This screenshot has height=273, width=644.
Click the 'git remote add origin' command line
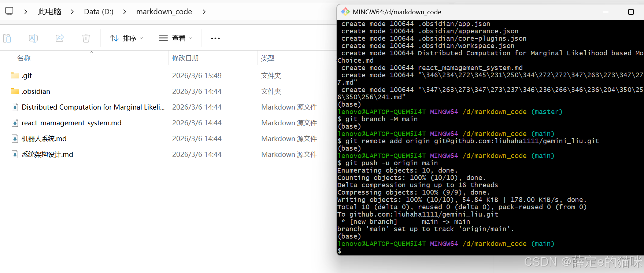tap(468, 141)
